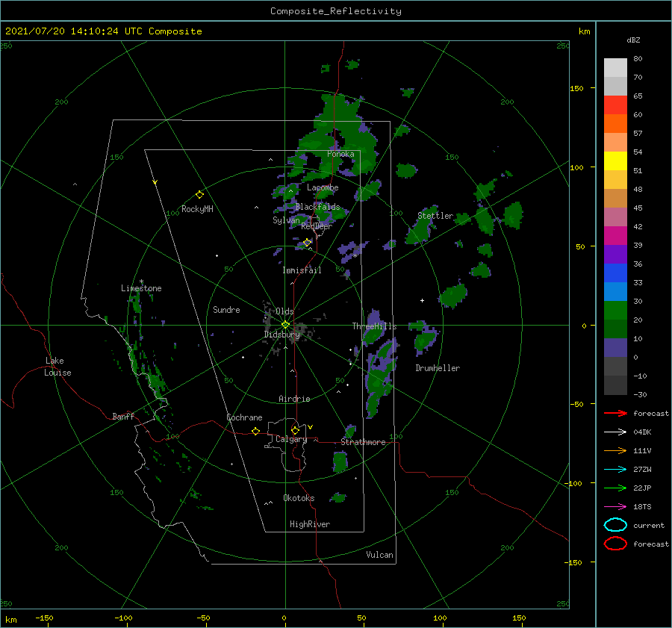This screenshot has width=672, height=628.
Task: Select the pink 42-45 dBZ swatch
Action: click(x=615, y=217)
